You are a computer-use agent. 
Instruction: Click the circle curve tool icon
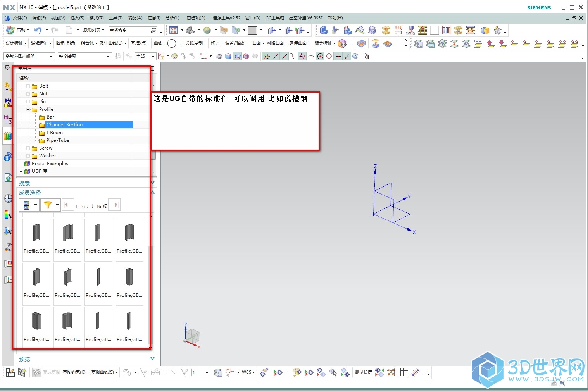click(x=172, y=43)
